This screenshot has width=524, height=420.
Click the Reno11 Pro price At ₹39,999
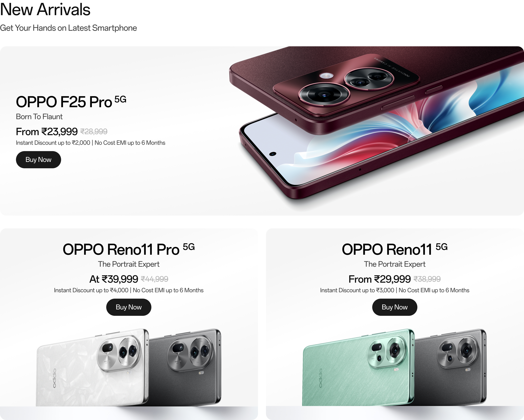(x=114, y=279)
